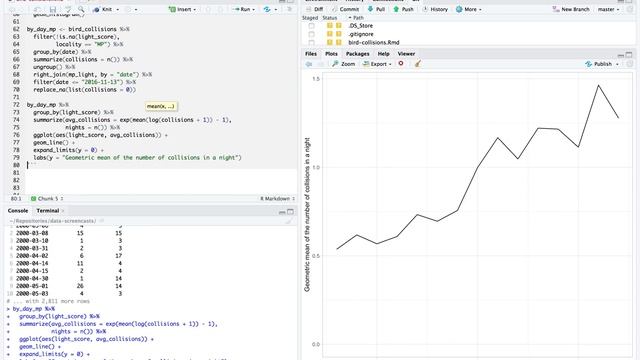The image size is (640, 360).
Task: Click the 2000-05-01 row in console output
Action: (x=69, y=286)
